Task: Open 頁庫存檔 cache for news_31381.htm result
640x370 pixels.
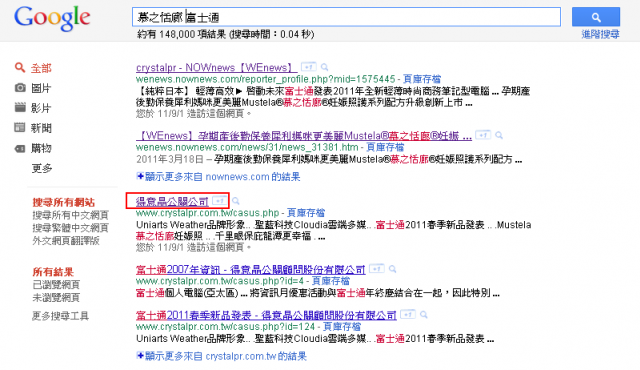Action: pos(385,147)
